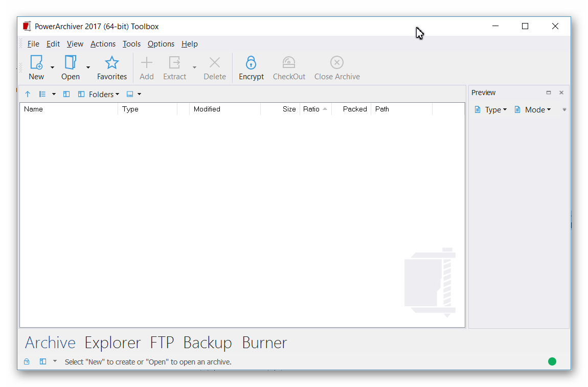Switch to the FTP tab

[x=162, y=343]
